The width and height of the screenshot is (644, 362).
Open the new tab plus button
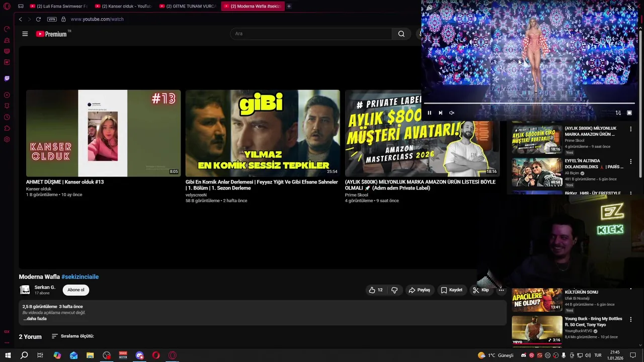click(x=289, y=6)
